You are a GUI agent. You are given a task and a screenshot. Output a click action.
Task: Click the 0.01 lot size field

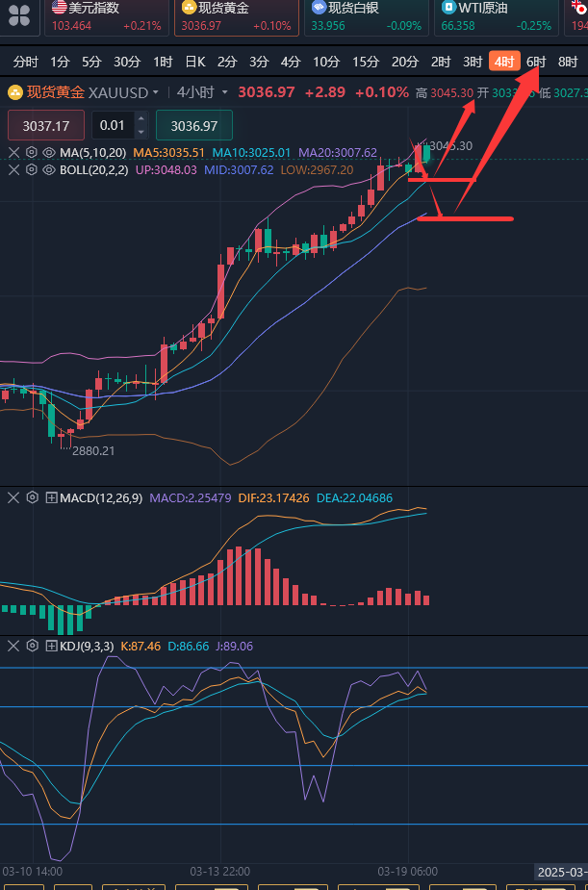pyautogui.click(x=113, y=125)
